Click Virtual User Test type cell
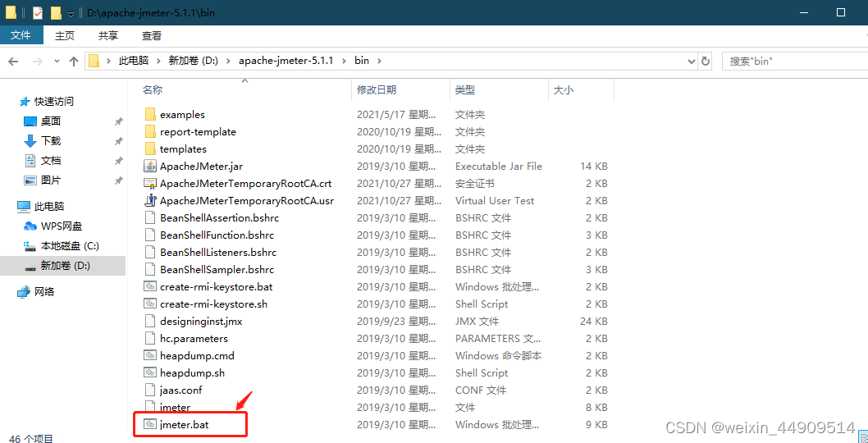The height and width of the screenshot is (443, 868). pos(495,200)
